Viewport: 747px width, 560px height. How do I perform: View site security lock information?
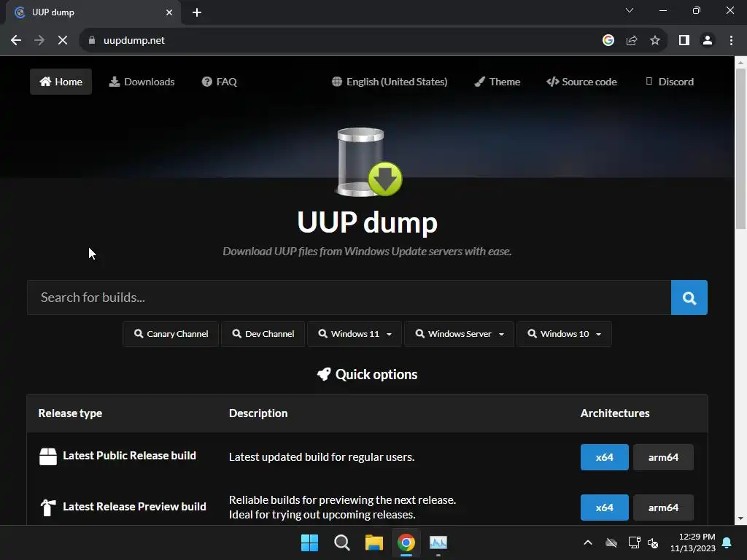92,41
